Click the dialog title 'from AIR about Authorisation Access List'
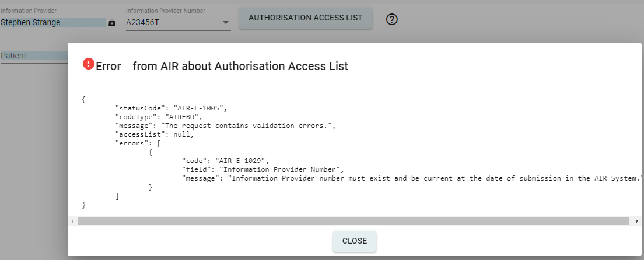Screen dimensions: 644x260 [240, 66]
